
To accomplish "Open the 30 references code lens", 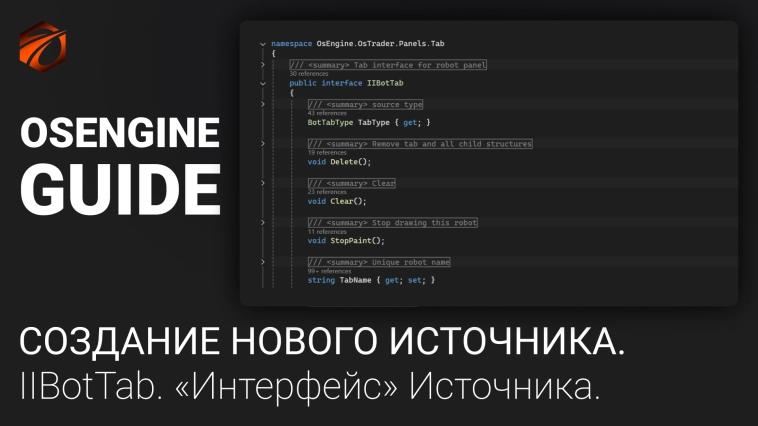I will pos(308,74).
